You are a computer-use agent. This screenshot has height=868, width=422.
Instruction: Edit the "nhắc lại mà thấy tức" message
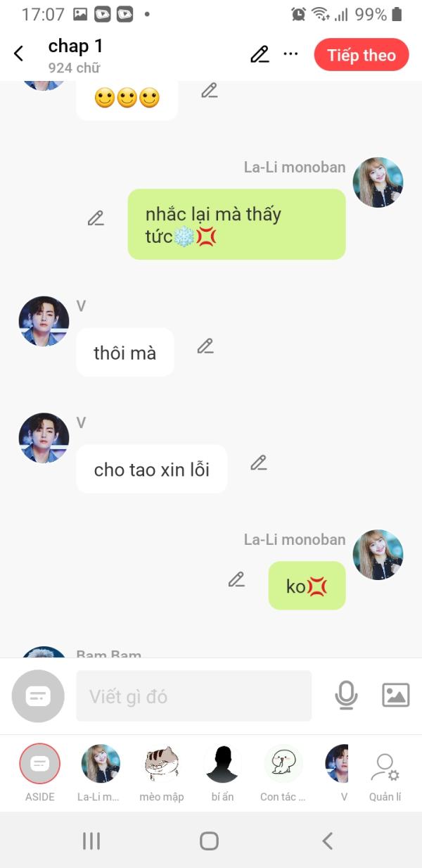click(96, 218)
